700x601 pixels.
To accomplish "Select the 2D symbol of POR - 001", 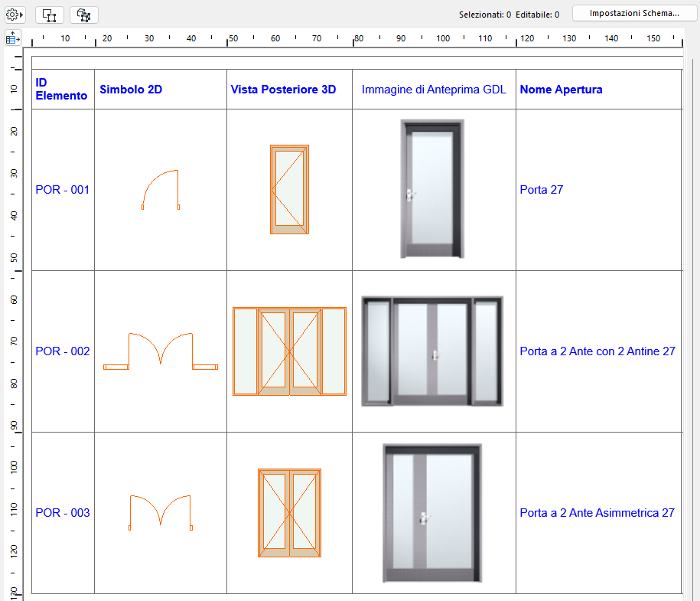I will point(160,189).
